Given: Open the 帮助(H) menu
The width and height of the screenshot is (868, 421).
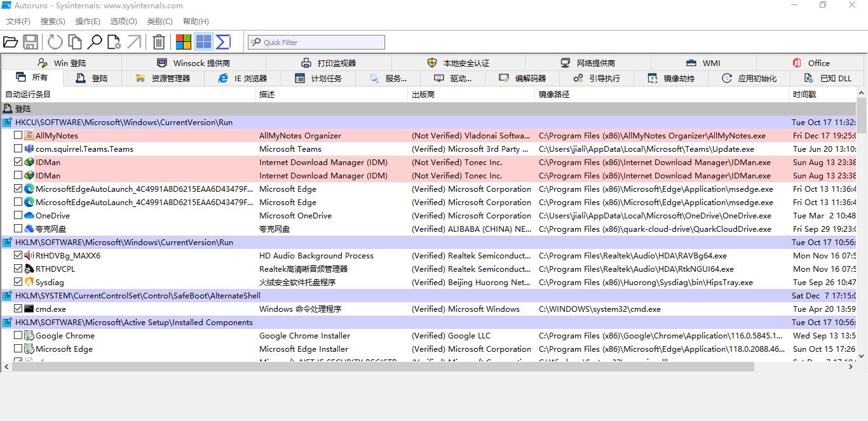Looking at the screenshot, I should click(196, 21).
